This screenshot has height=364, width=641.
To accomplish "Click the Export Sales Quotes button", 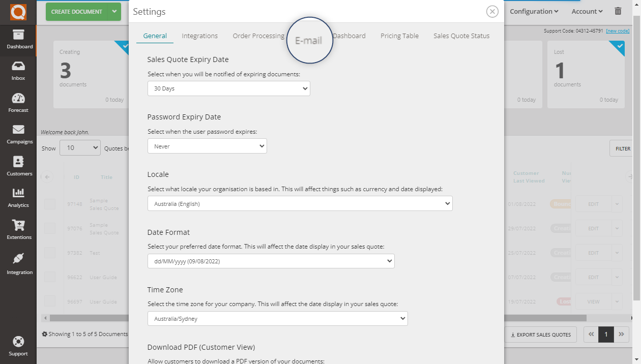I will coord(540,334).
